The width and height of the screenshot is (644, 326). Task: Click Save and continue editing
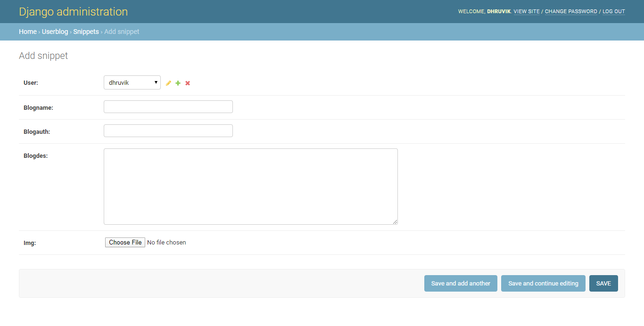click(x=543, y=283)
